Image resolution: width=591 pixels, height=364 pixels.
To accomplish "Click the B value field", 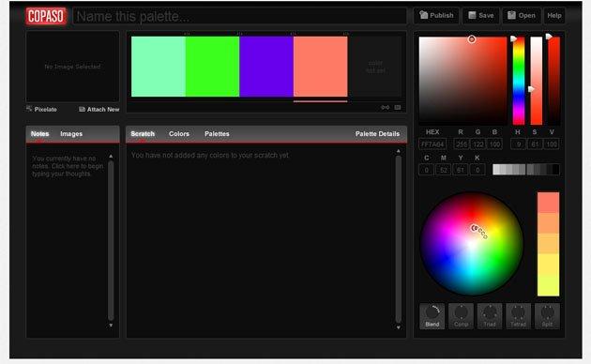I will click(494, 144).
